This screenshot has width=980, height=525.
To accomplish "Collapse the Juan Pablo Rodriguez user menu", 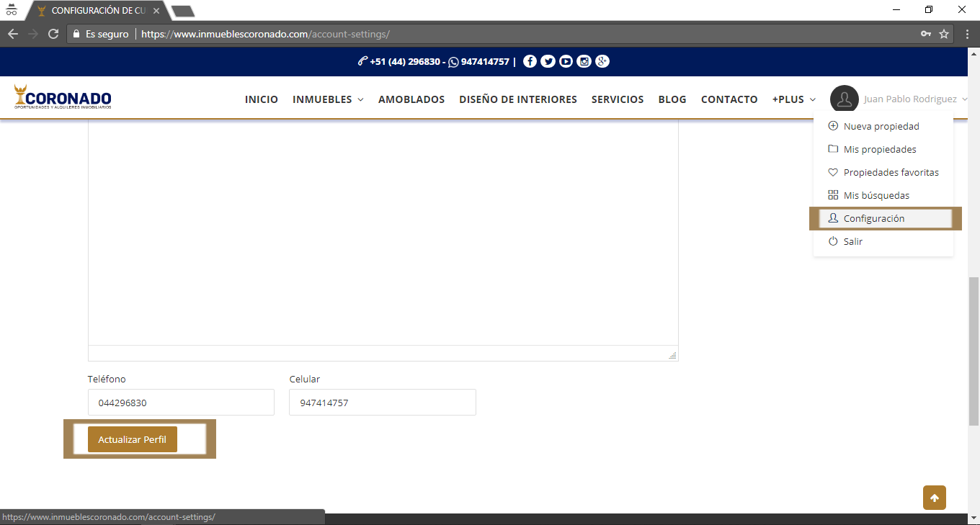I will coord(899,99).
